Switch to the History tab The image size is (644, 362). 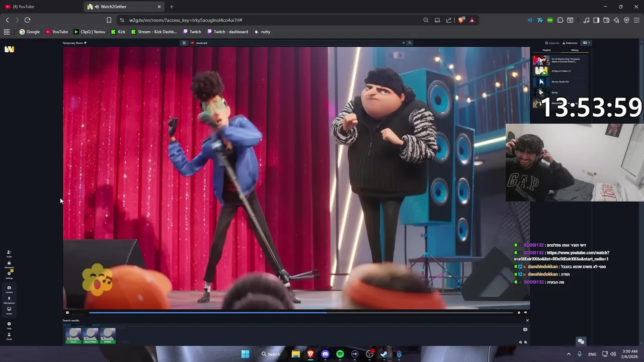[x=575, y=50]
